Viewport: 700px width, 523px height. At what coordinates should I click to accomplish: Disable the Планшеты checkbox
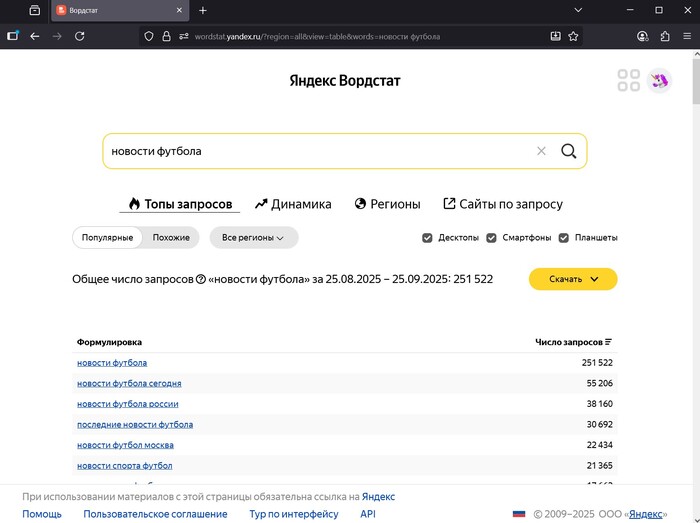pyautogui.click(x=563, y=238)
